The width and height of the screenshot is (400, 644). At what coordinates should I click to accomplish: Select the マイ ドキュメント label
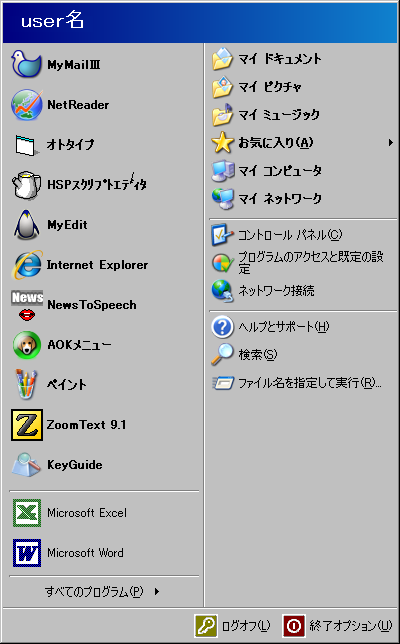coord(280,59)
